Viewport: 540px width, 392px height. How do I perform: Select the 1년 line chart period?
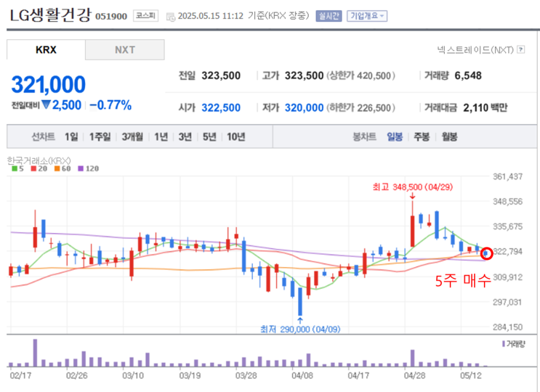(161, 137)
